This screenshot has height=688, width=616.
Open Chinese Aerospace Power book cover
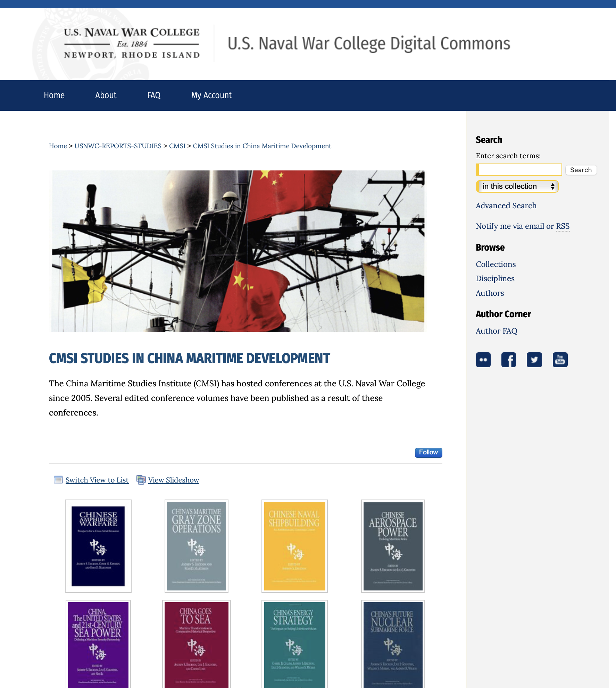point(393,546)
